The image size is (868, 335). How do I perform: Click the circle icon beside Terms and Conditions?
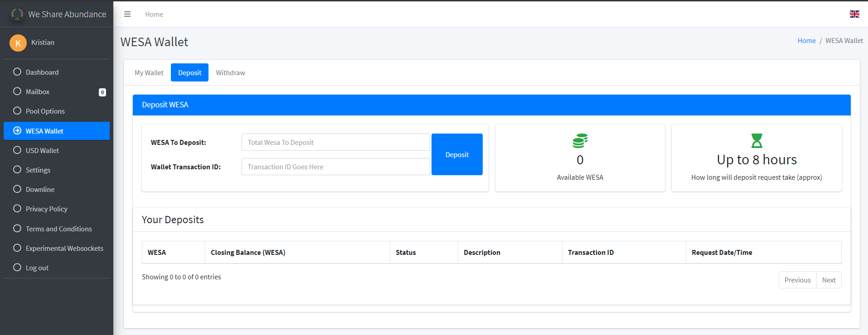[17, 228]
